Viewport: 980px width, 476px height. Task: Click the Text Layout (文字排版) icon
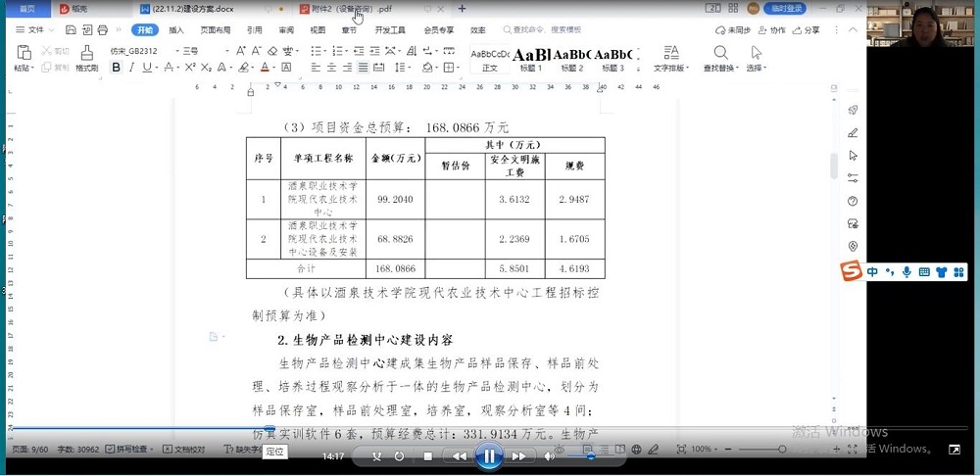point(672,53)
